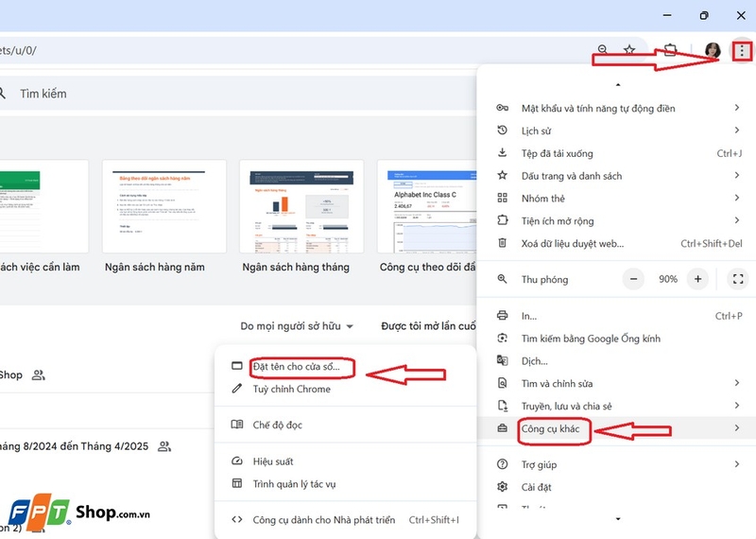This screenshot has width=756, height=539.
Task: Expand the Lịch sử submenu arrow
Action: coord(737,130)
